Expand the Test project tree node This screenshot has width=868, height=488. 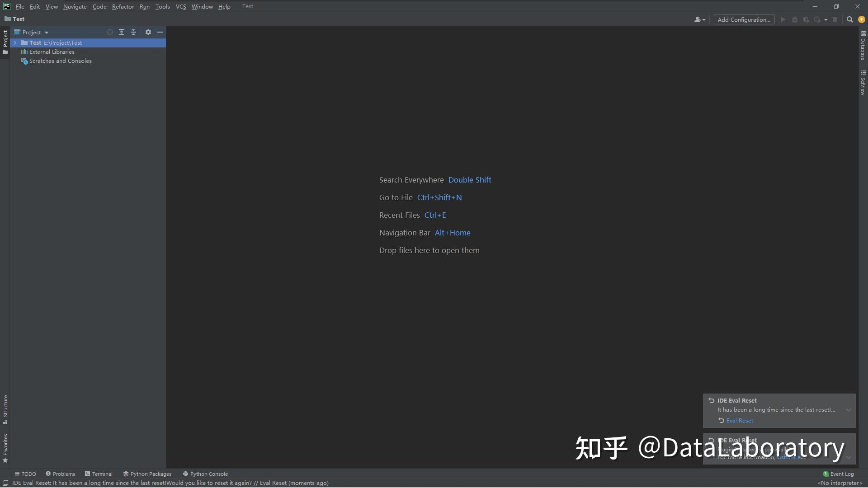click(15, 42)
